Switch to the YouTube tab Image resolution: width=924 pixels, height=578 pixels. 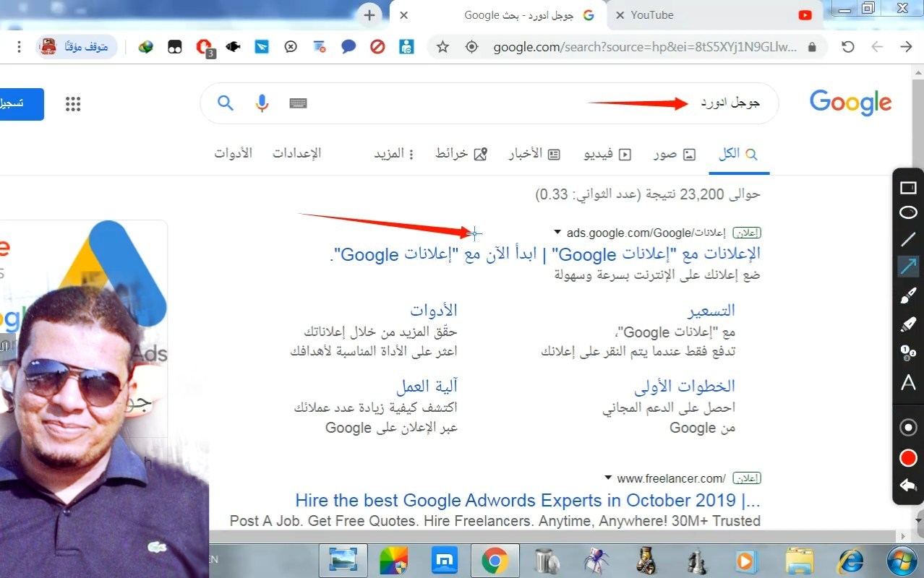click(716, 15)
